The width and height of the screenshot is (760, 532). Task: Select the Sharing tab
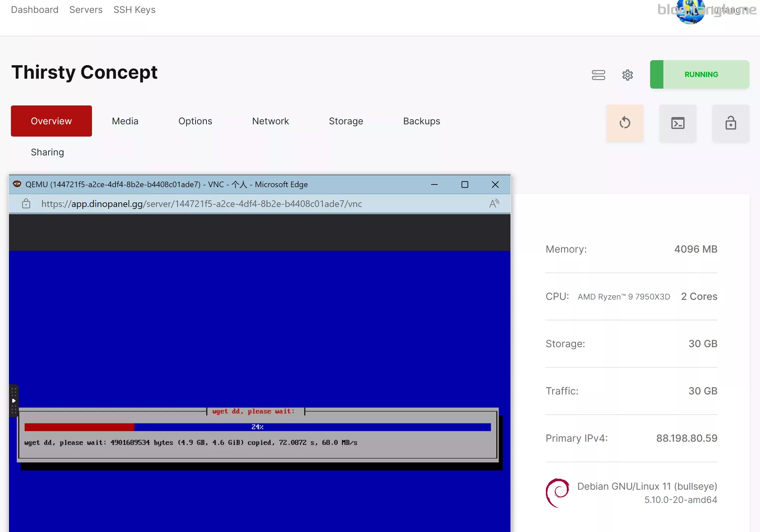point(47,152)
